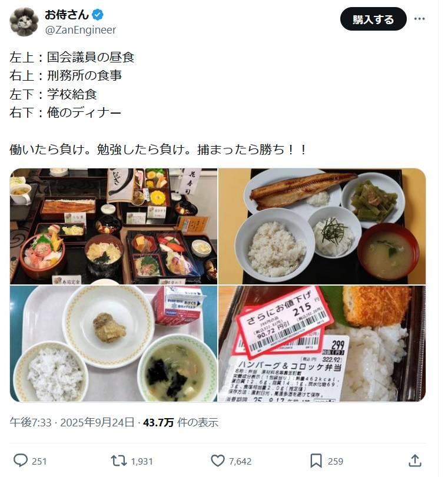Open the school lunch tray photo
The width and height of the screenshot is (448, 477).
[114, 343]
